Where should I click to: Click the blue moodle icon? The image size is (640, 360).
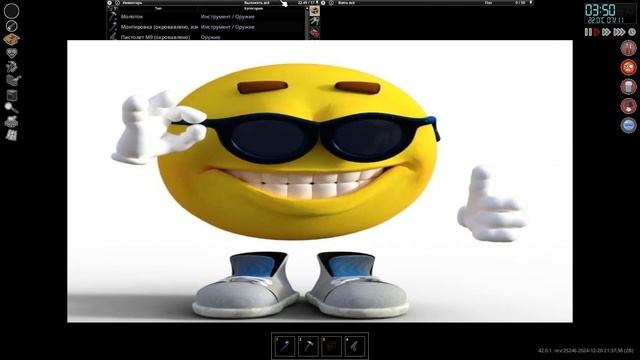coord(629,125)
